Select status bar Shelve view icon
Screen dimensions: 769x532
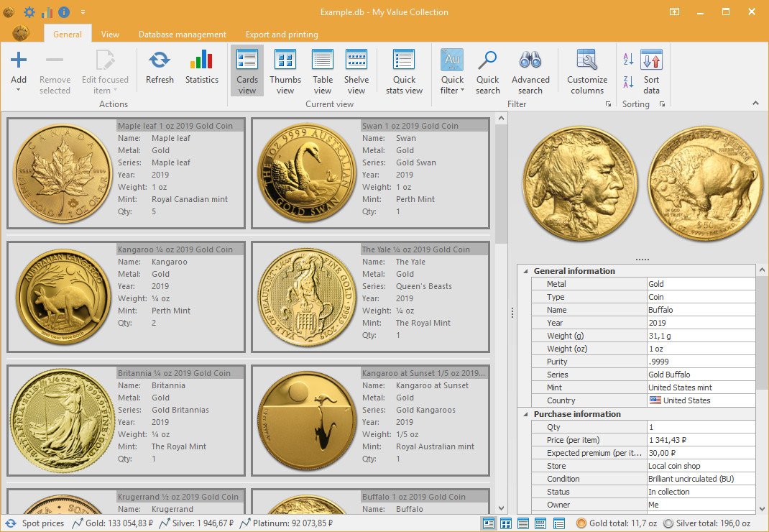(x=540, y=523)
